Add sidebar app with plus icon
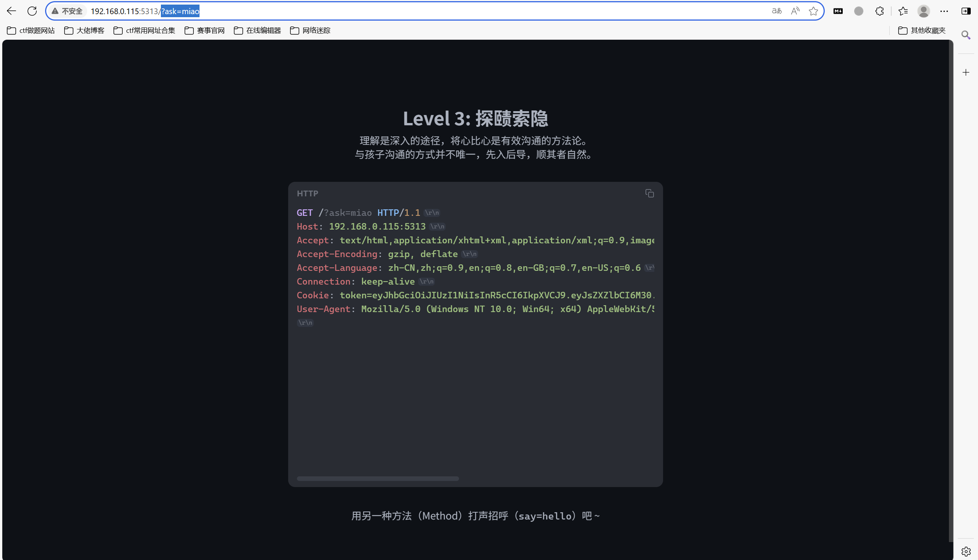Image resolution: width=978 pixels, height=560 pixels. (x=966, y=72)
